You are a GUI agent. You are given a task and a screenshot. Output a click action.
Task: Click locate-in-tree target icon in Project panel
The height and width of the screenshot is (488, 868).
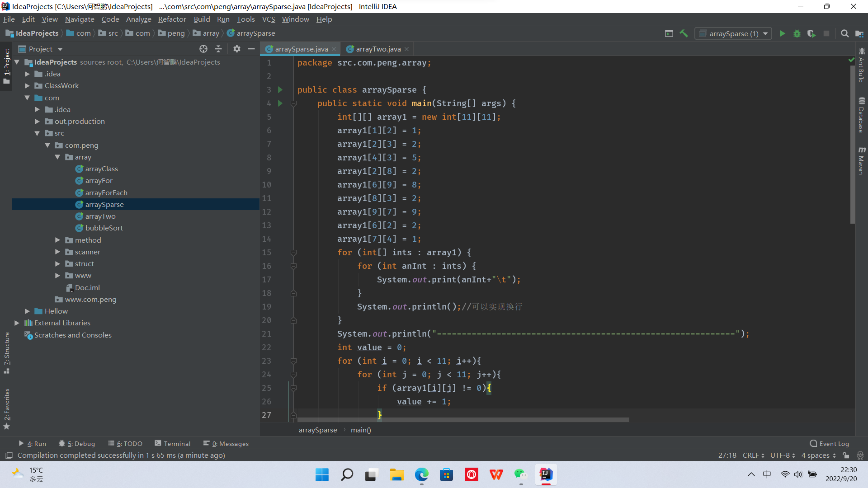[203, 49]
